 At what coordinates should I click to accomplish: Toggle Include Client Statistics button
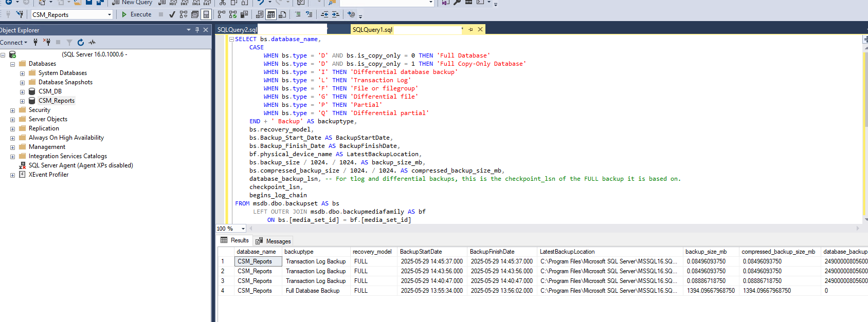(244, 14)
